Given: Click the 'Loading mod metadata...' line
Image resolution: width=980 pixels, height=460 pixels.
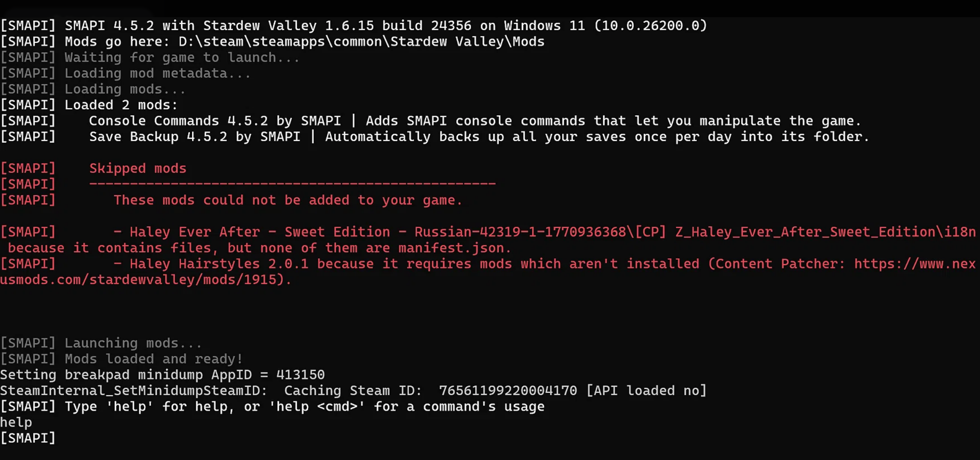Looking at the screenshot, I should (126, 73).
